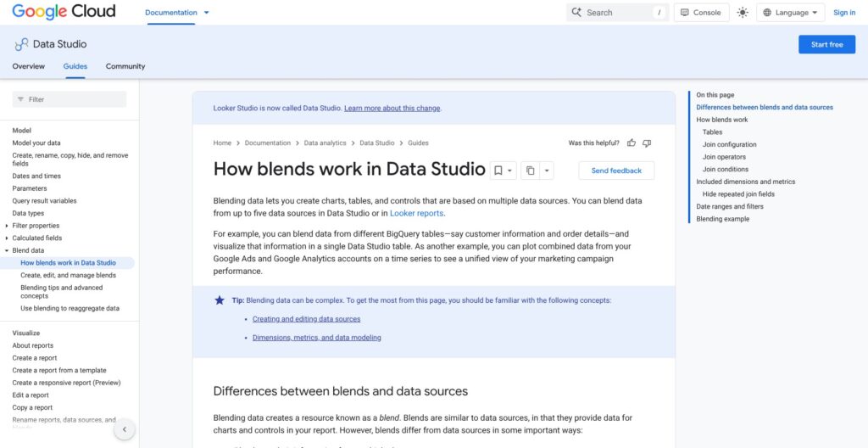The image size is (868, 448).
Task: Select How blends work in Data Studio item
Action: point(68,263)
